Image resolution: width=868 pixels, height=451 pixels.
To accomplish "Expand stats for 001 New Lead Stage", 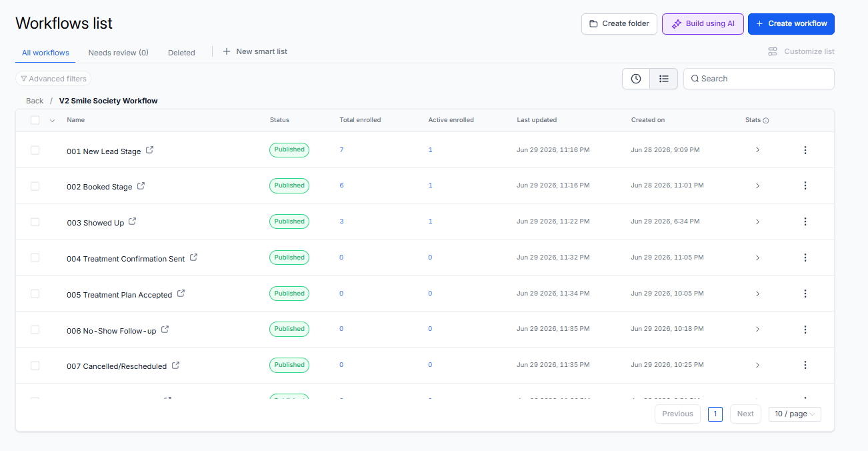I will point(757,150).
